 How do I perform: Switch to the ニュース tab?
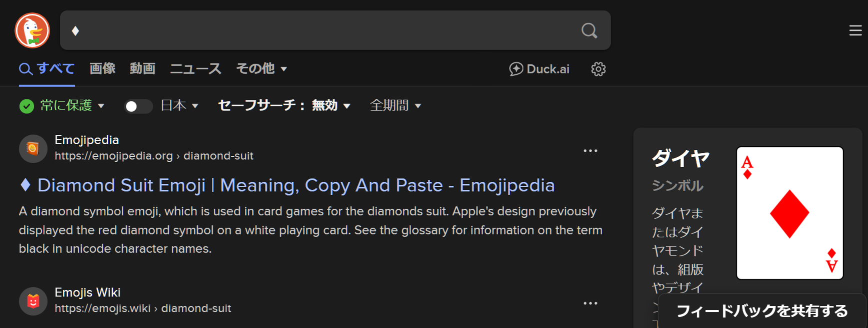point(195,69)
